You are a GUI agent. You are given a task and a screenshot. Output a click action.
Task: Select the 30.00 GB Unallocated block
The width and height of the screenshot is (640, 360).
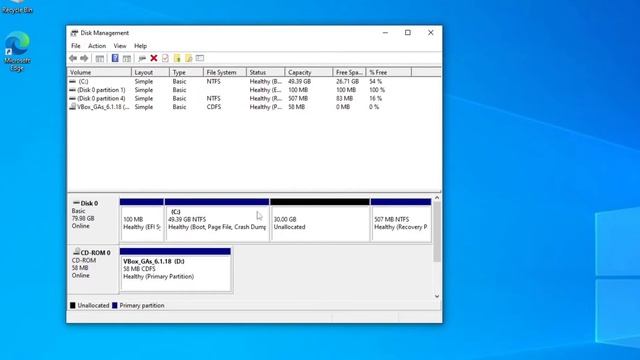coord(320,220)
